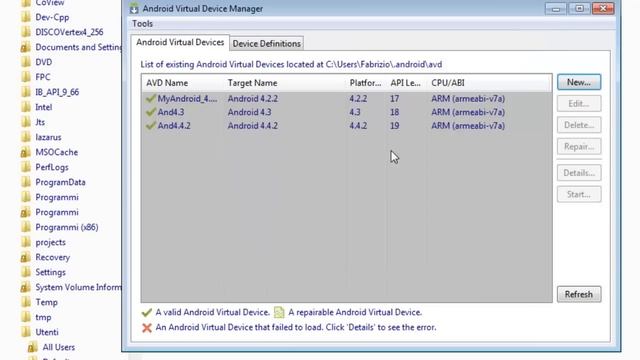Click Android 4.4.2 target name cell

[253, 126]
